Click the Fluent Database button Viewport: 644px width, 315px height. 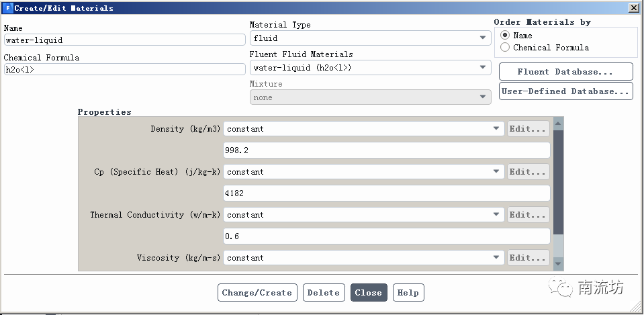[565, 72]
